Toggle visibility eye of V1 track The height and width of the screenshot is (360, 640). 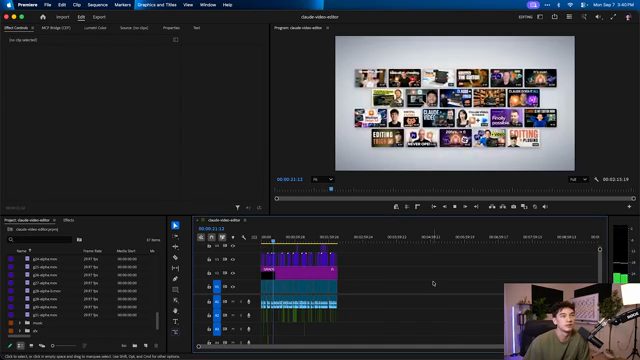click(x=233, y=287)
